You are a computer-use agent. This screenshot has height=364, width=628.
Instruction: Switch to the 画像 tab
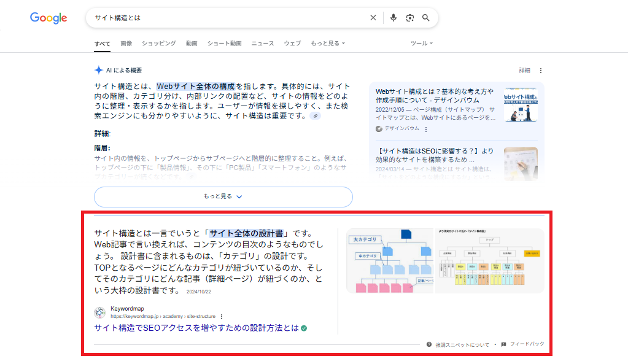click(x=126, y=43)
